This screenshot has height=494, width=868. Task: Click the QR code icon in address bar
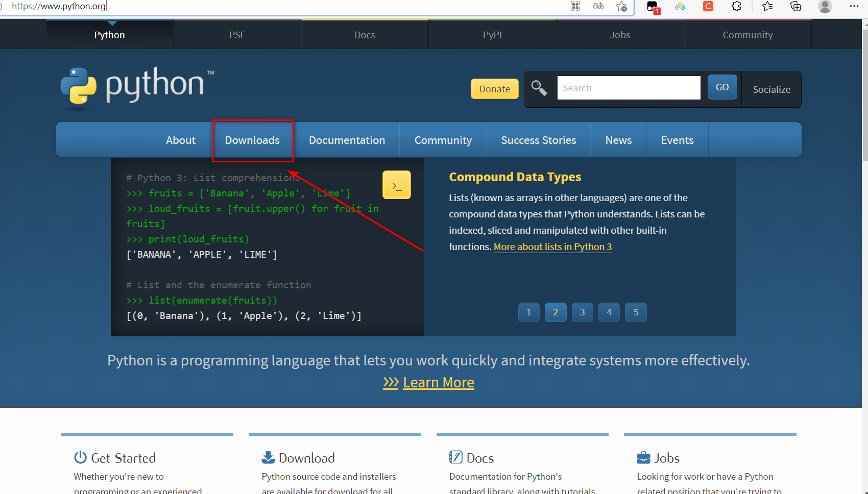575,6
